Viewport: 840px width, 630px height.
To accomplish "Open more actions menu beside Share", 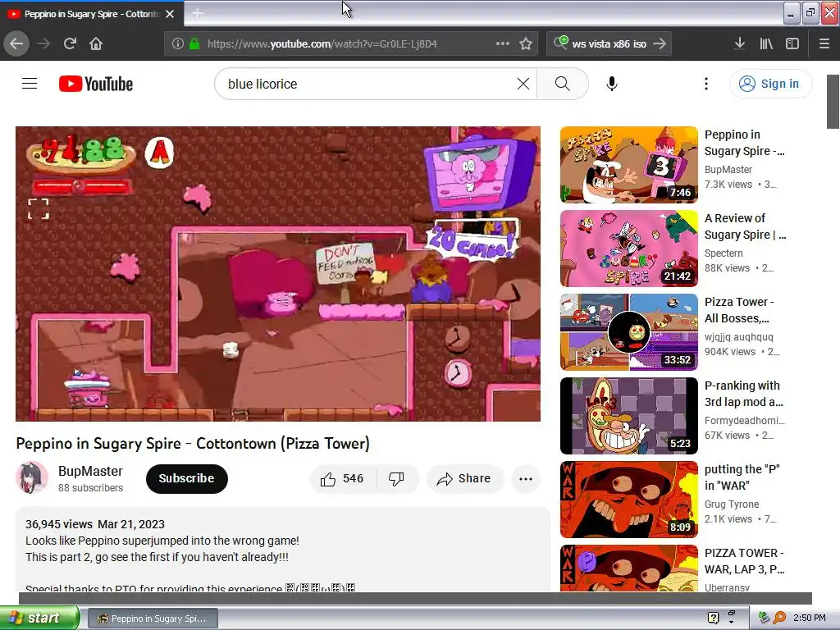I will click(x=526, y=479).
